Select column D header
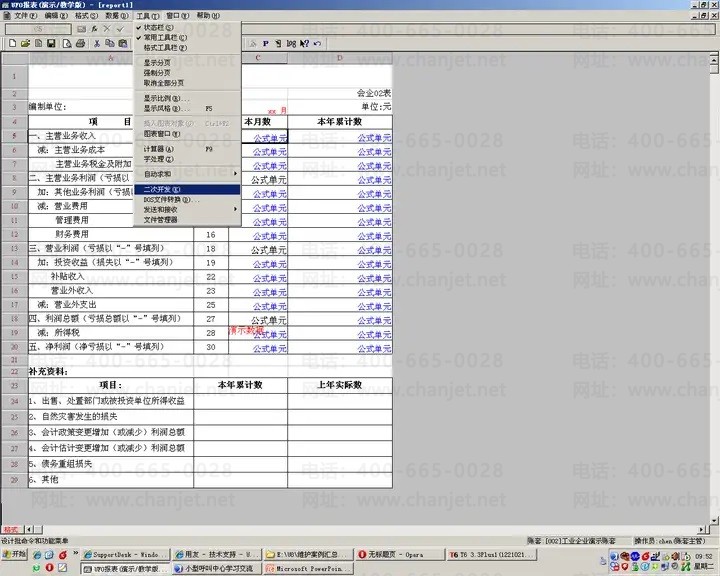This screenshot has width=720, height=576. (x=339, y=57)
